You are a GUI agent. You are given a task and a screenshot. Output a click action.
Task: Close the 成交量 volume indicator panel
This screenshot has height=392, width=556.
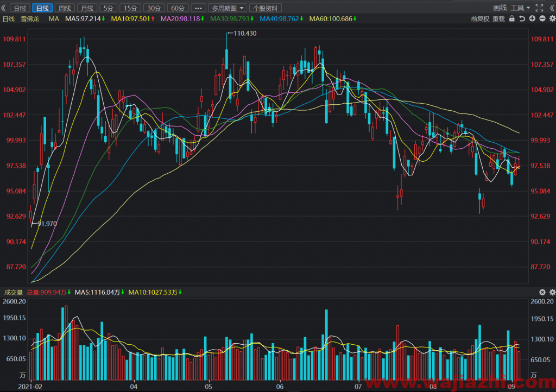click(542, 292)
